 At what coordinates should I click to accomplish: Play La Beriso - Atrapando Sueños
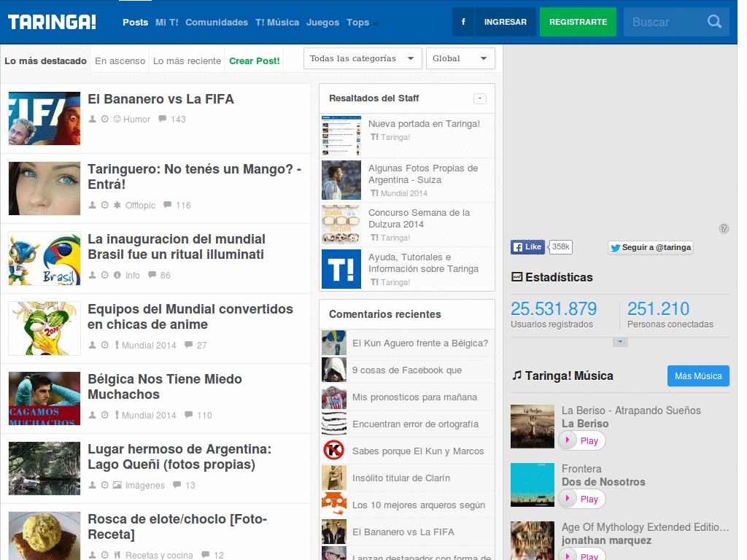tap(581, 440)
